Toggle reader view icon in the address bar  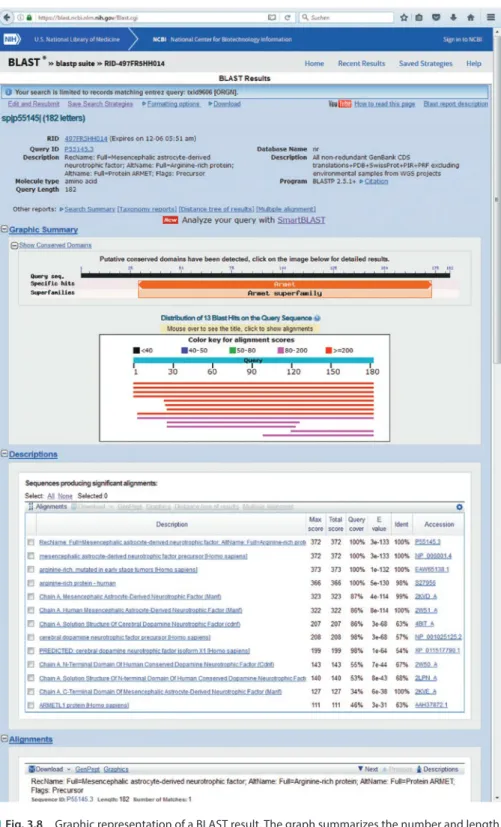click(272, 17)
